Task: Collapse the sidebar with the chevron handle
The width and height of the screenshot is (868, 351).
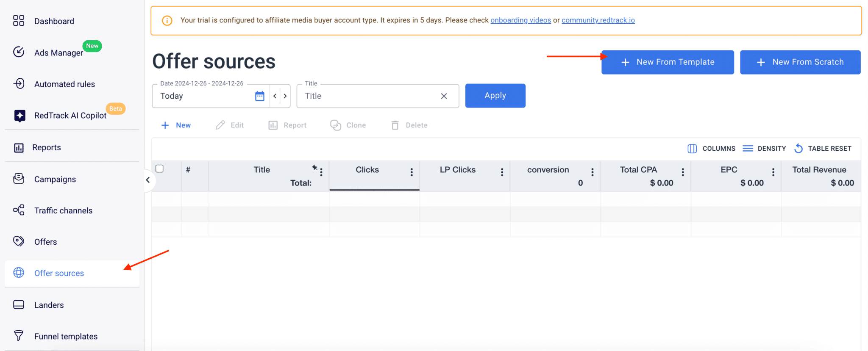Action: [x=147, y=180]
